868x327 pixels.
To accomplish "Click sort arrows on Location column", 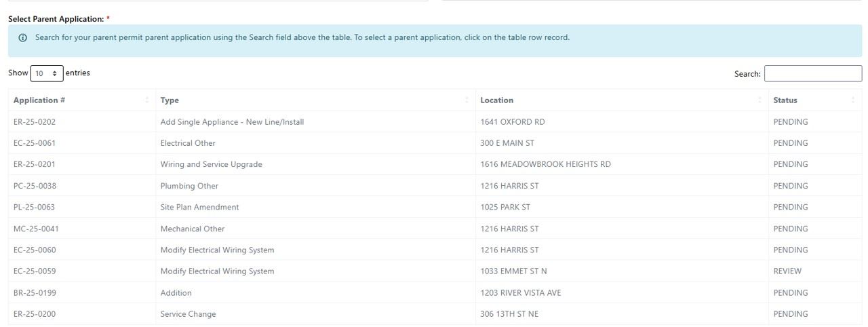I will pyautogui.click(x=759, y=100).
